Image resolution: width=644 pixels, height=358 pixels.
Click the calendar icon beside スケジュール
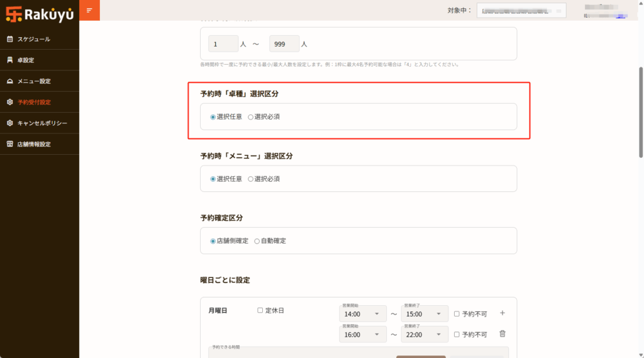(9, 39)
